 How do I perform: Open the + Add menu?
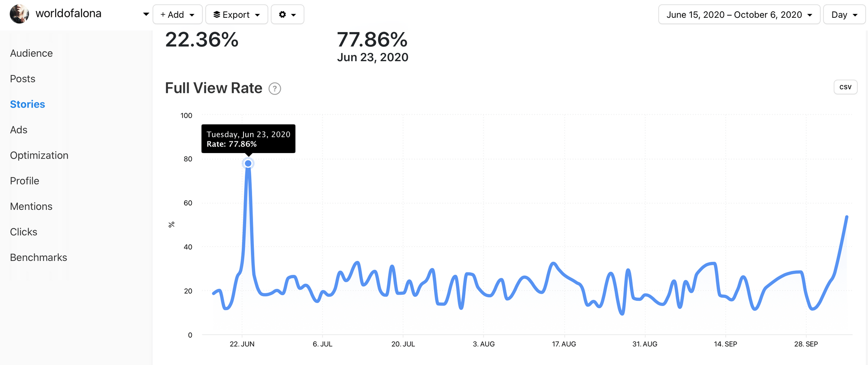point(177,15)
